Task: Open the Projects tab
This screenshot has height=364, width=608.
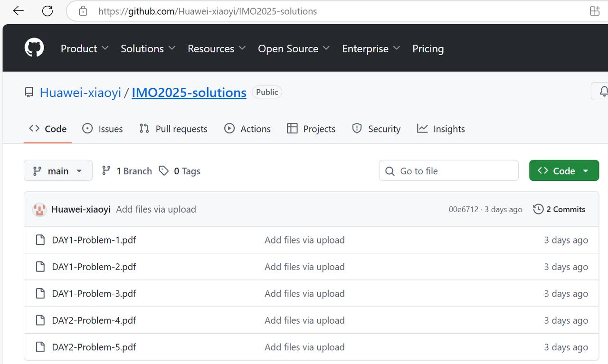Action: [312, 129]
